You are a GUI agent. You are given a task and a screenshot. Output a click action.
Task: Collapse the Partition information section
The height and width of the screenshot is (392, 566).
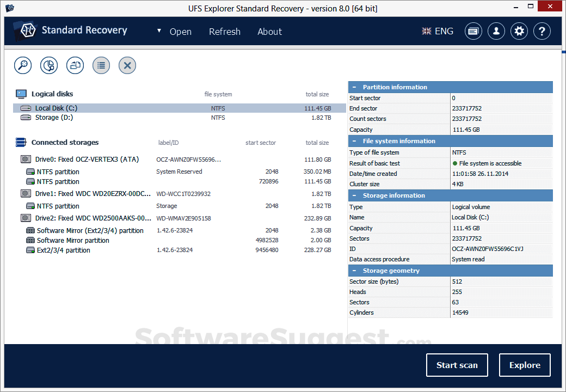tap(354, 87)
